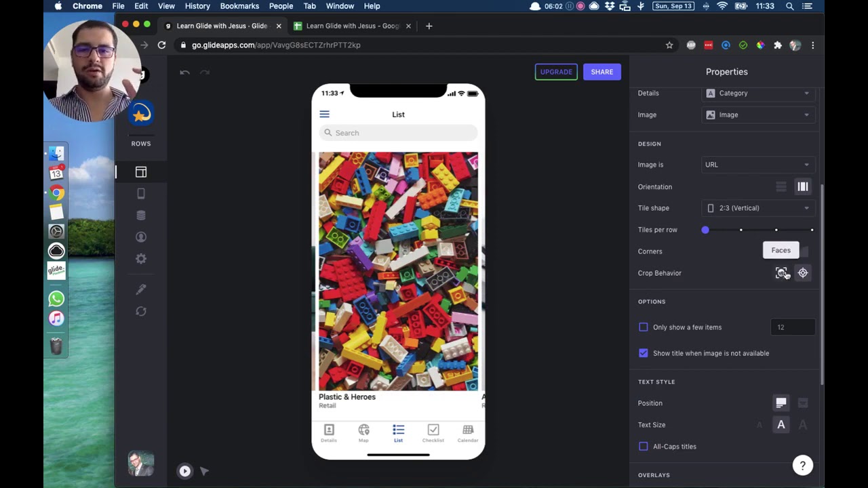Select large text size A
Image resolution: width=868 pixels, height=488 pixels.
803,425
